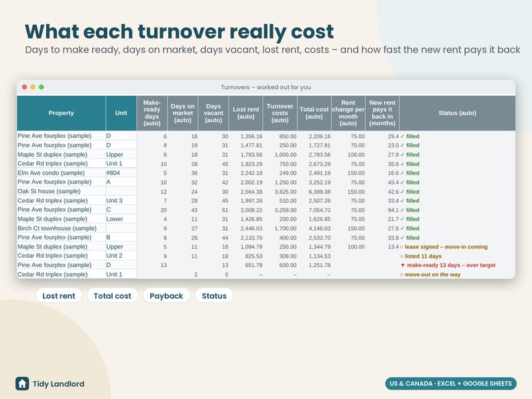532x399 pixels.
Task: Click make-ready 13 days – over target status
Action: [448, 265]
